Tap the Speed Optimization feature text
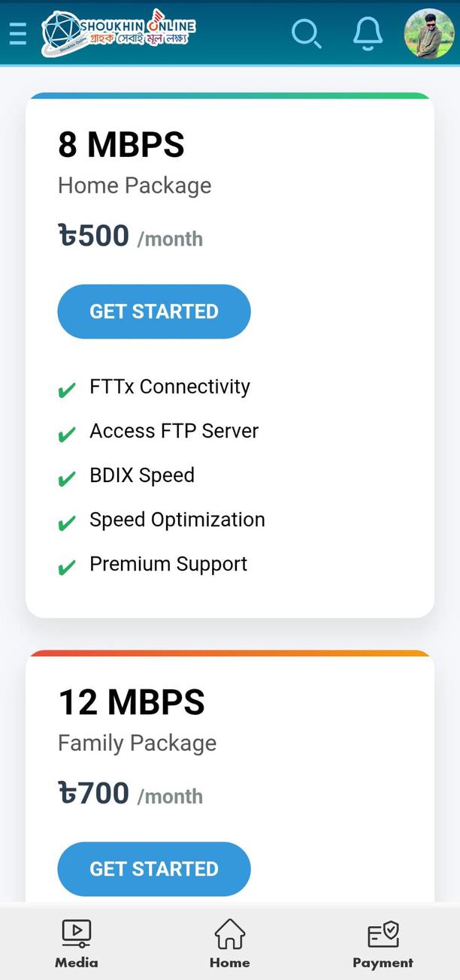 click(x=177, y=520)
